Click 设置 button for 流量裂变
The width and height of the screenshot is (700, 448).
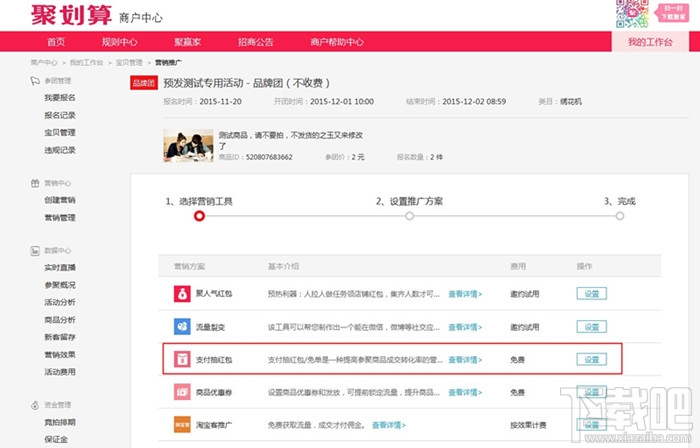click(x=592, y=327)
